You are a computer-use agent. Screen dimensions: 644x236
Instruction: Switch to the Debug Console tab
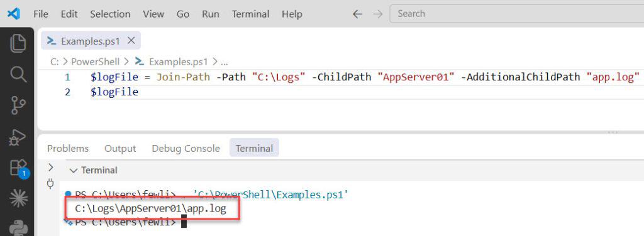(x=186, y=148)
